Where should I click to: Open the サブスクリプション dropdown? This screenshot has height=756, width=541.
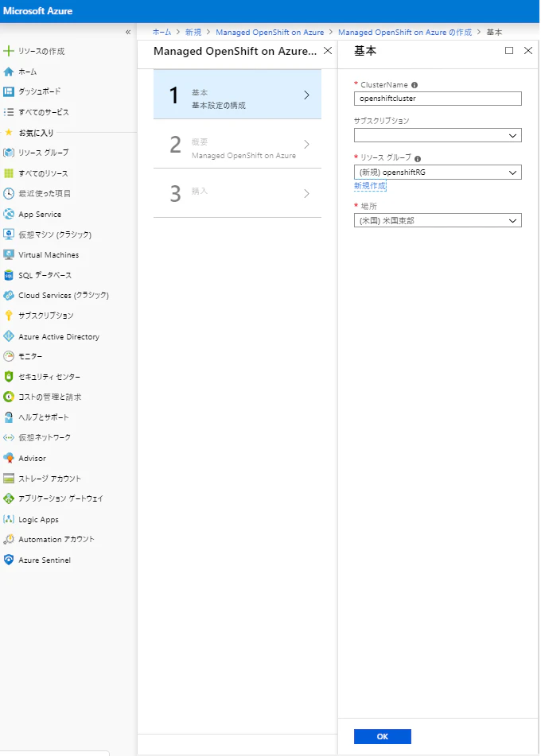click(x=438, y=135)
